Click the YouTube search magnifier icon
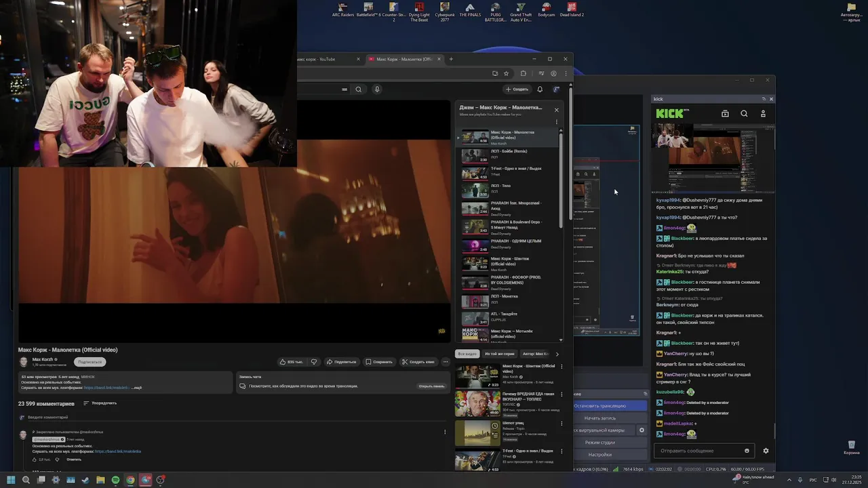This screenshot has height=488, width=868. click(359, 89)
